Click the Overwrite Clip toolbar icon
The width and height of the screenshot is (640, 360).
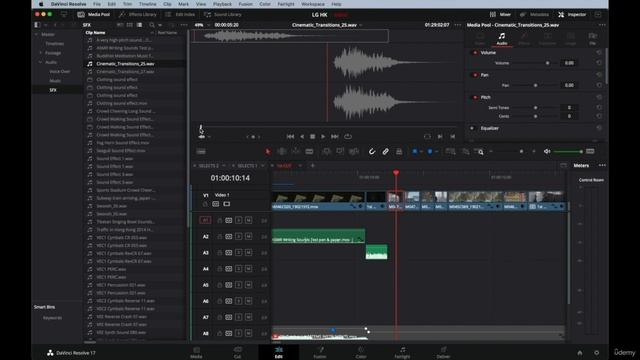340,151
